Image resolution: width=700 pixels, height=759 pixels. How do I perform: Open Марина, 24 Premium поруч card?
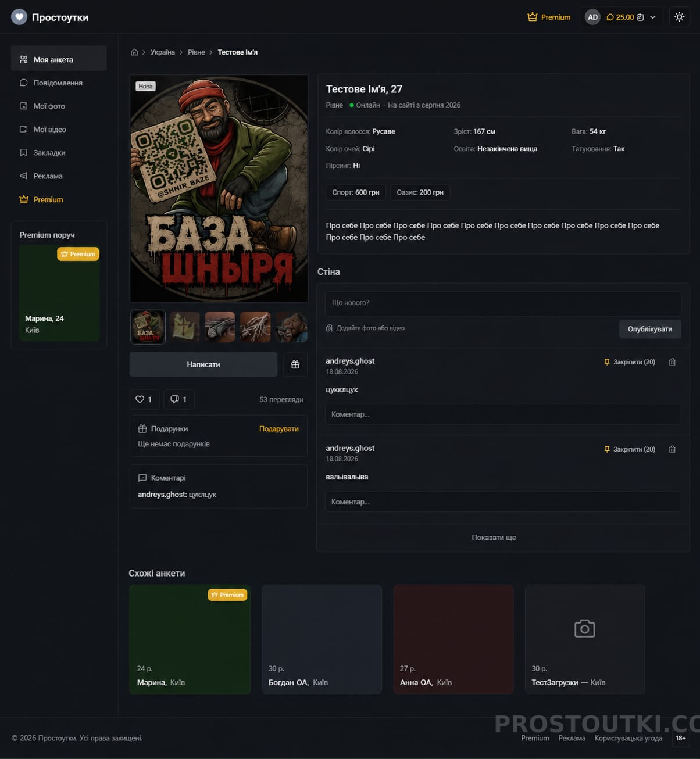click(59, 292)
